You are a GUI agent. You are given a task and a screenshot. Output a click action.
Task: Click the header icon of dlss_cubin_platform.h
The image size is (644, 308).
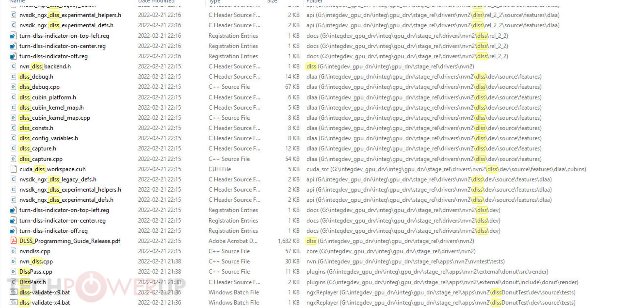(x=13, y=97)
